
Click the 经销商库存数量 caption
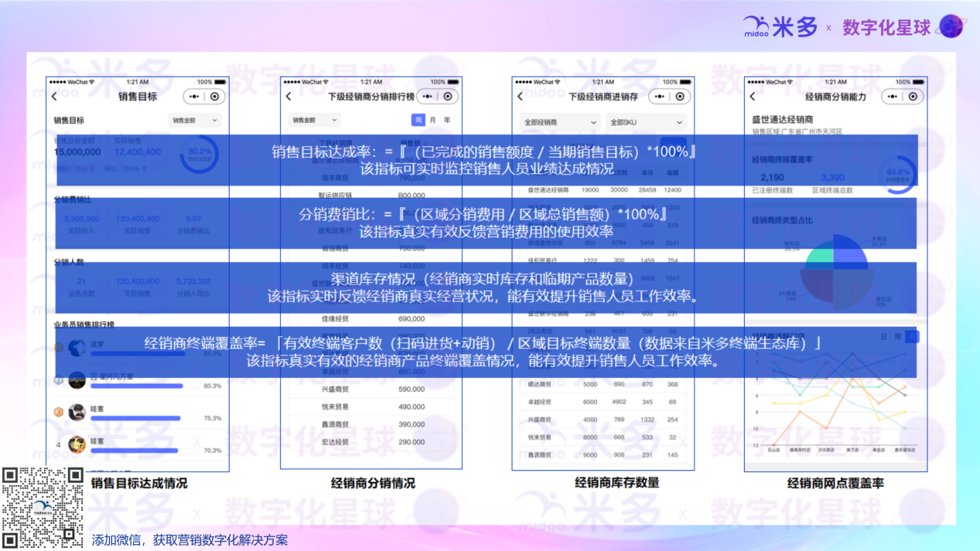point(617,482)
